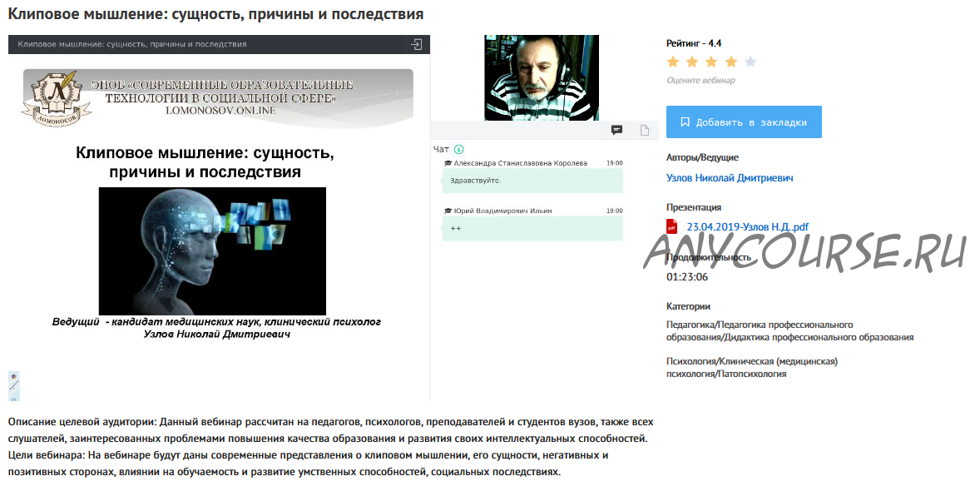Rate the webinar with the third star

click(712, 62)
